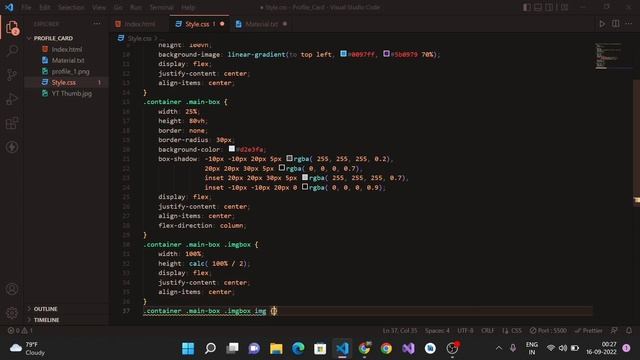Open Explorer Views and More Actions ellipsis
The width and height of the screenshot is (640, 360).
coord(97,24)
